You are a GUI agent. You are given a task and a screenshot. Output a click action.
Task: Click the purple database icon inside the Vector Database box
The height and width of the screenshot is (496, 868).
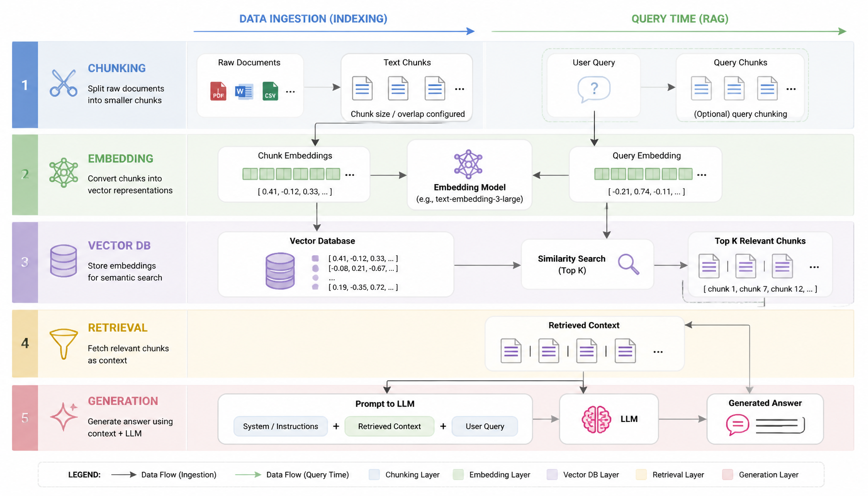click(280, 271)
